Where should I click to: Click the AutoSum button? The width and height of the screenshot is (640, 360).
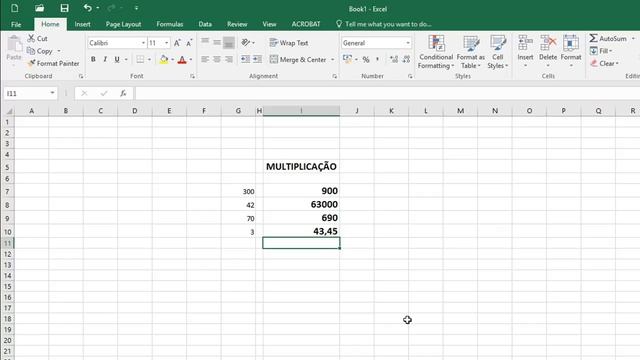tap(608, 38)
